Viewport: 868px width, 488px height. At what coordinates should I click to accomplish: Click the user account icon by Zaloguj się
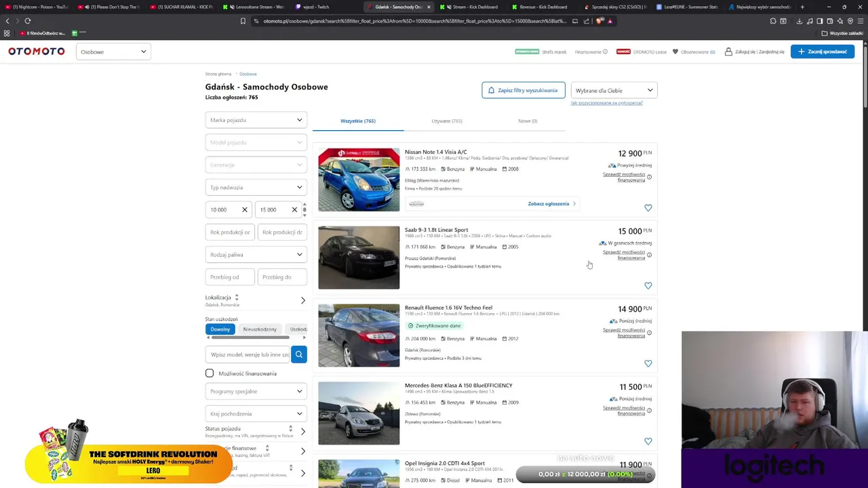pyautogui.click(x=728, y=52)
